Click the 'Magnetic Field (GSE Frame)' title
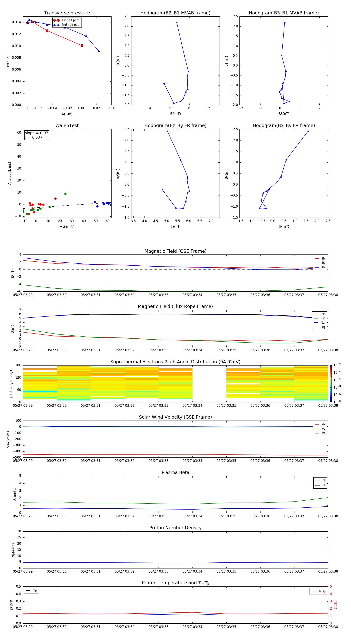Viewport: 351px width, 644px height. pyautogui.click(x=175, y=251)
